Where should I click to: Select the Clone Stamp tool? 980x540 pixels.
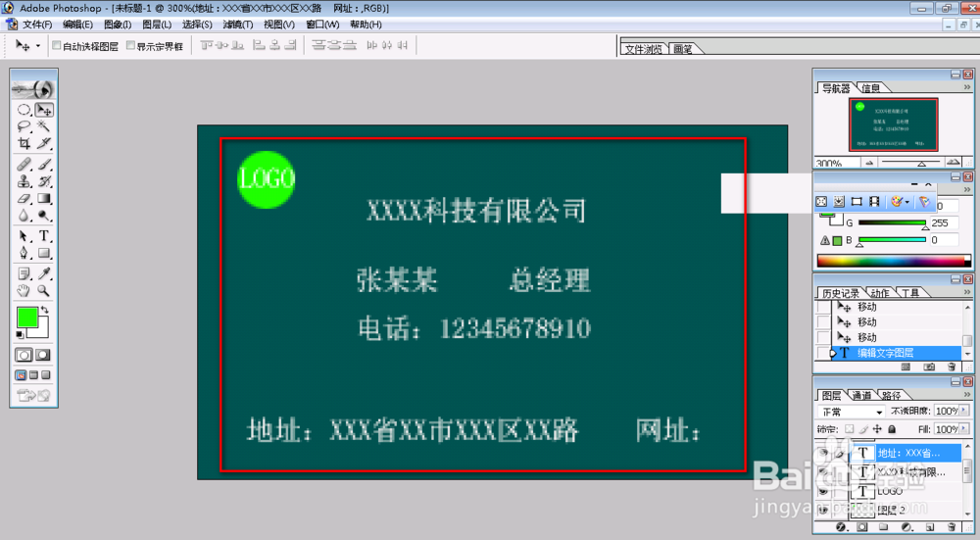[24, 181]
